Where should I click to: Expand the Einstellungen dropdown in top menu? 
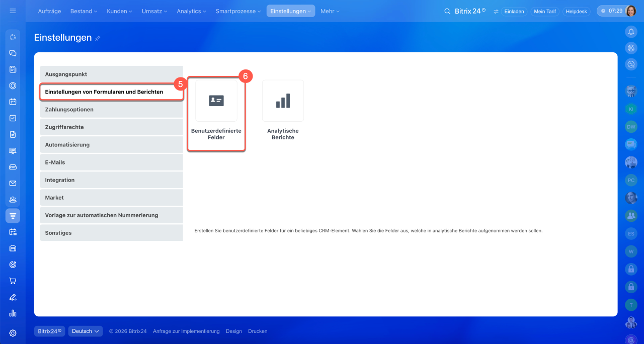coord(291,11)
